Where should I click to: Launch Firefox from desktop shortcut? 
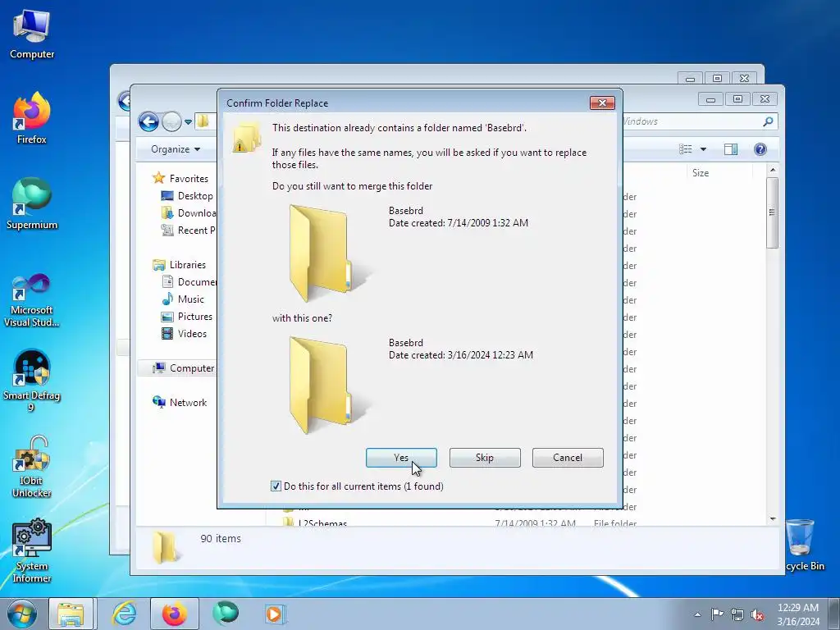[32, 118]
